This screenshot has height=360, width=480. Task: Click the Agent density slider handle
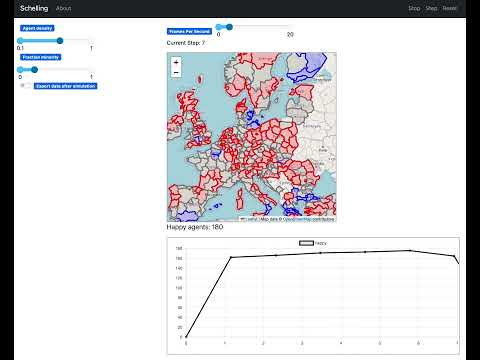pos(60,41)
